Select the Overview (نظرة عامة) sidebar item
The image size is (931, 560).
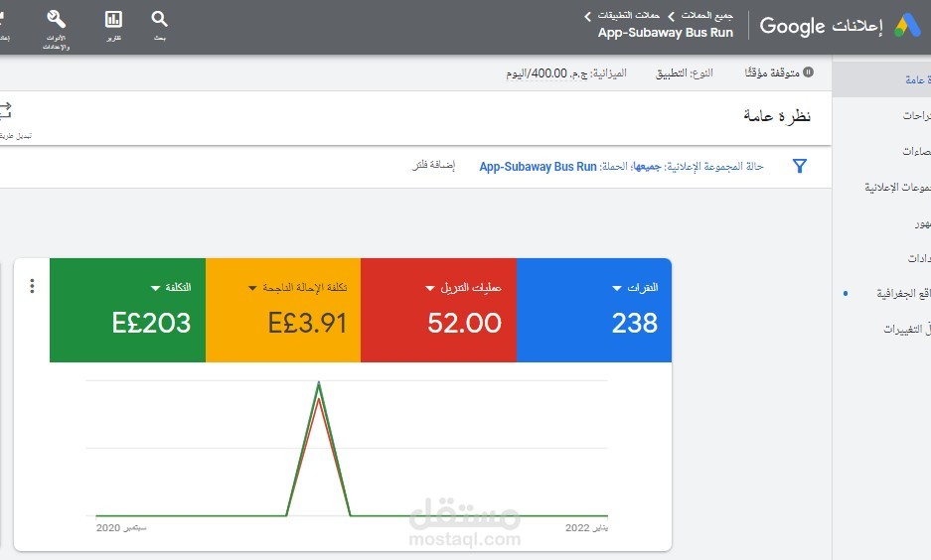[x=881, y=79]
